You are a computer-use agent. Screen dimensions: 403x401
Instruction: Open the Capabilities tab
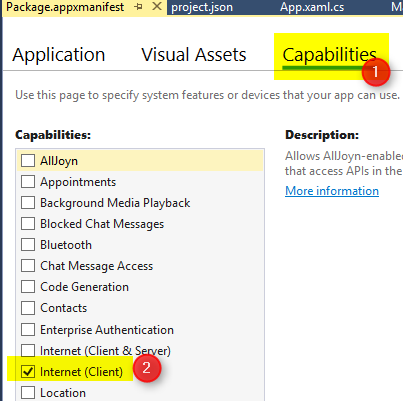coord(329,55)
